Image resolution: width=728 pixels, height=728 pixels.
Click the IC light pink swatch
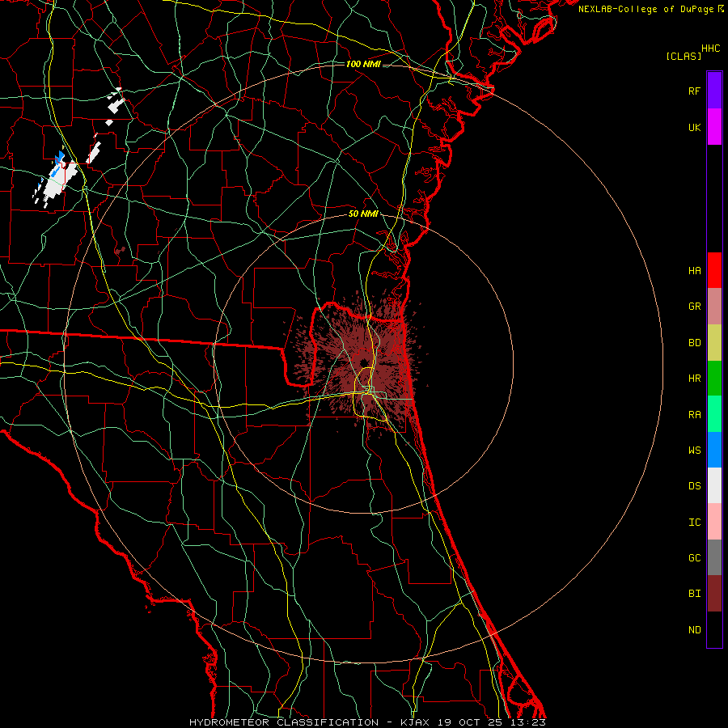[714, 522]
